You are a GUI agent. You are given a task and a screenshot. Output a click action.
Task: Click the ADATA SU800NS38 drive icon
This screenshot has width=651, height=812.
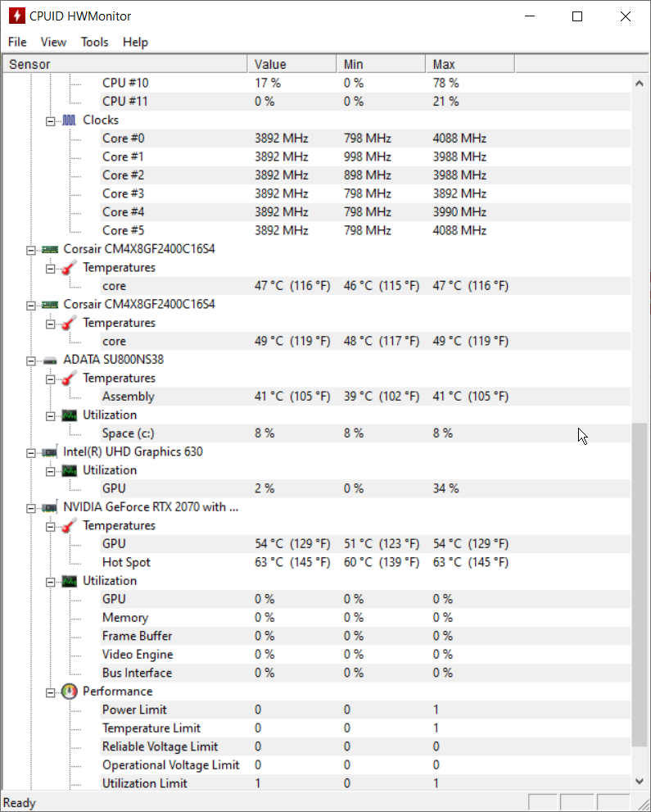coord(50,360)
